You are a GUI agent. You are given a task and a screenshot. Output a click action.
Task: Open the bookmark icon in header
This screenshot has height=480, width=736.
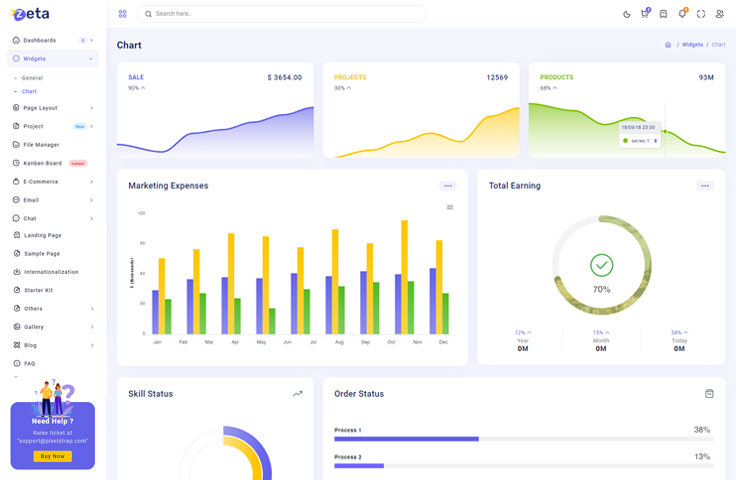point(663,14)
